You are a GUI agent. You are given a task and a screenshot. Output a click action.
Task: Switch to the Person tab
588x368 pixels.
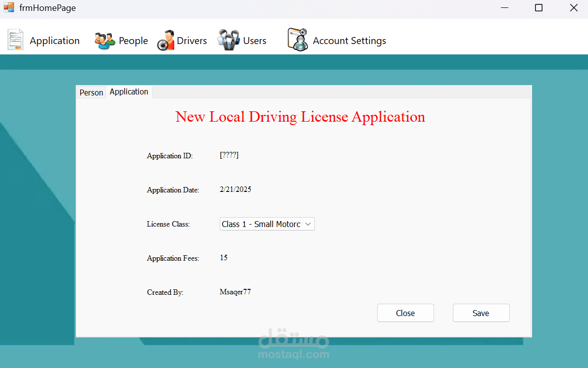tap(91, 92)
